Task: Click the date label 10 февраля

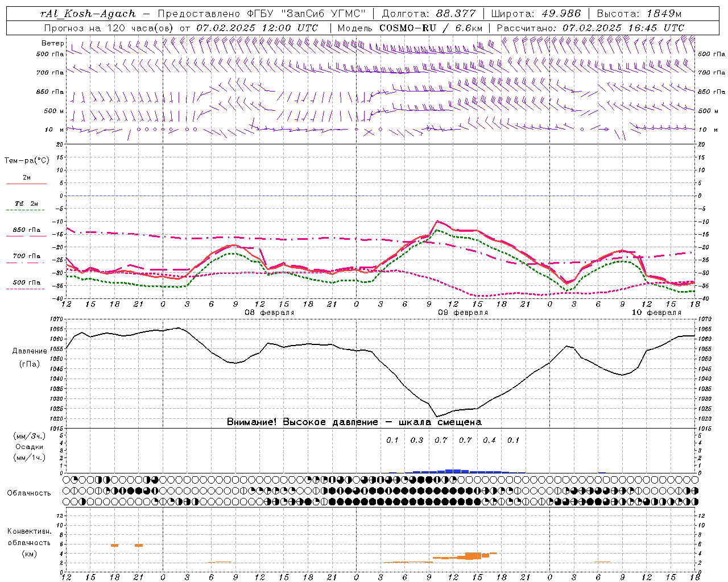Action: tap(656, 313)
